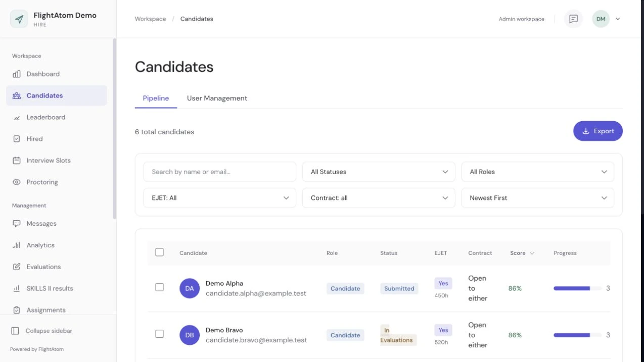Click the Powered by FlightAtom text

tap(37, 349)
